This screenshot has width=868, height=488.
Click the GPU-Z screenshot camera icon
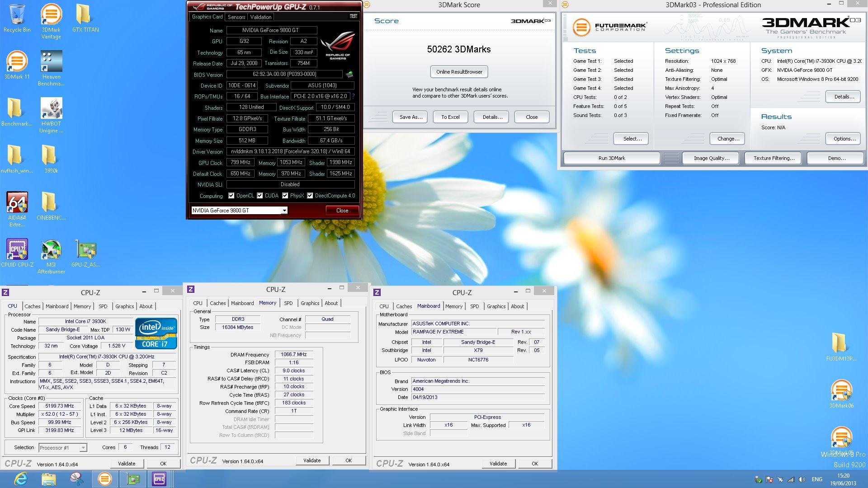click(x=353, y=16)
